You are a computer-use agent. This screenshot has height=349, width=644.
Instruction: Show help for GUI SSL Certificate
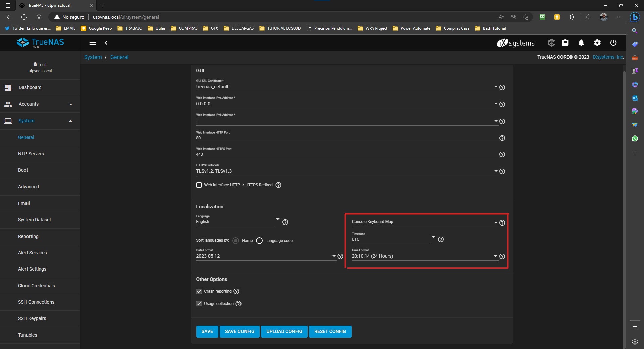(502, 87)
